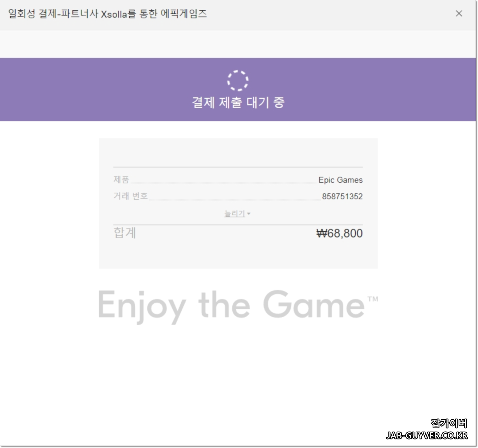
Task: Click the loading spinner icon
Action: (x=238, y=80)
